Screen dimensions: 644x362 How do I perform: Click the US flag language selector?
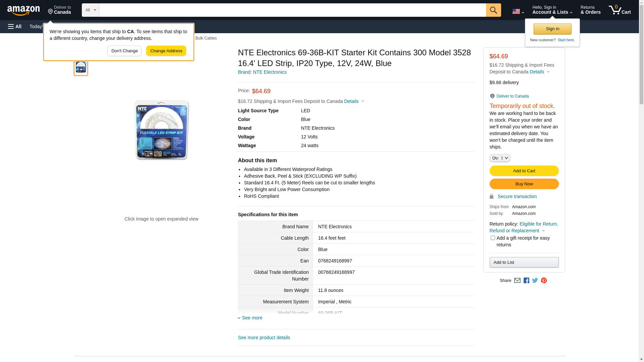point(518,11)
